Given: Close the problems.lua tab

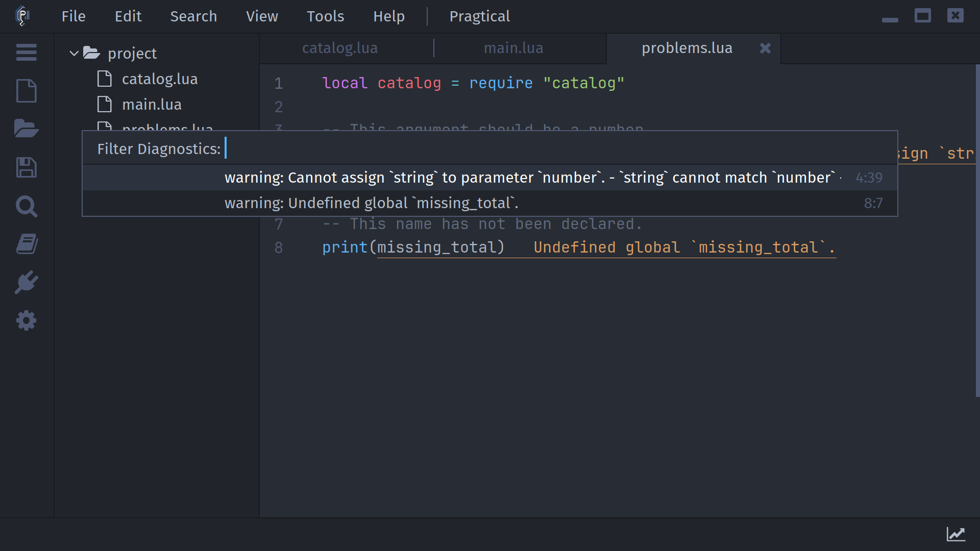Looking at the screenshot, I should tap(765, 48).
